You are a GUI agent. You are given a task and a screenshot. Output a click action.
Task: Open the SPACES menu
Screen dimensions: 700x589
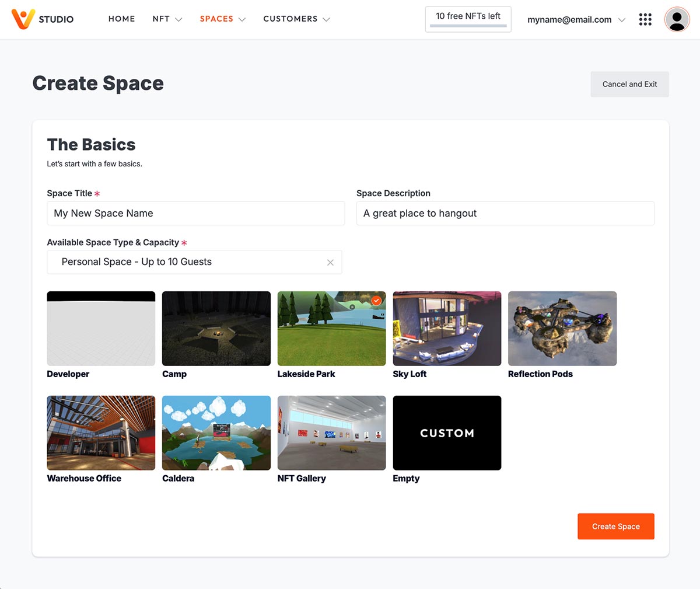click(222, 19)
